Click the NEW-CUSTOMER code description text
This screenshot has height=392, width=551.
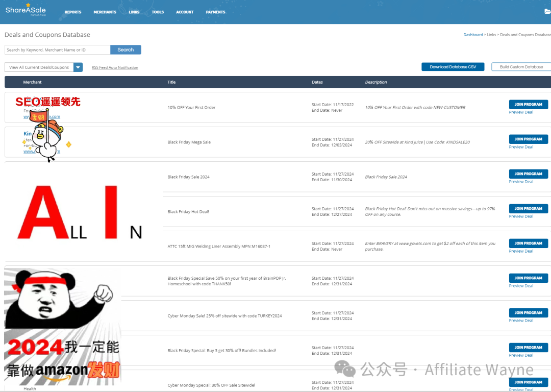coord(415,108)
